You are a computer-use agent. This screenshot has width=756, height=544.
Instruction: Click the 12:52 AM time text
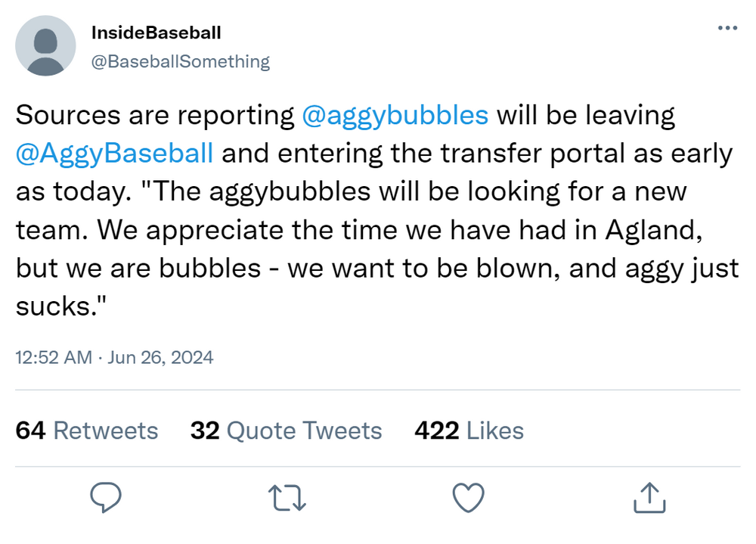[54, 357]
